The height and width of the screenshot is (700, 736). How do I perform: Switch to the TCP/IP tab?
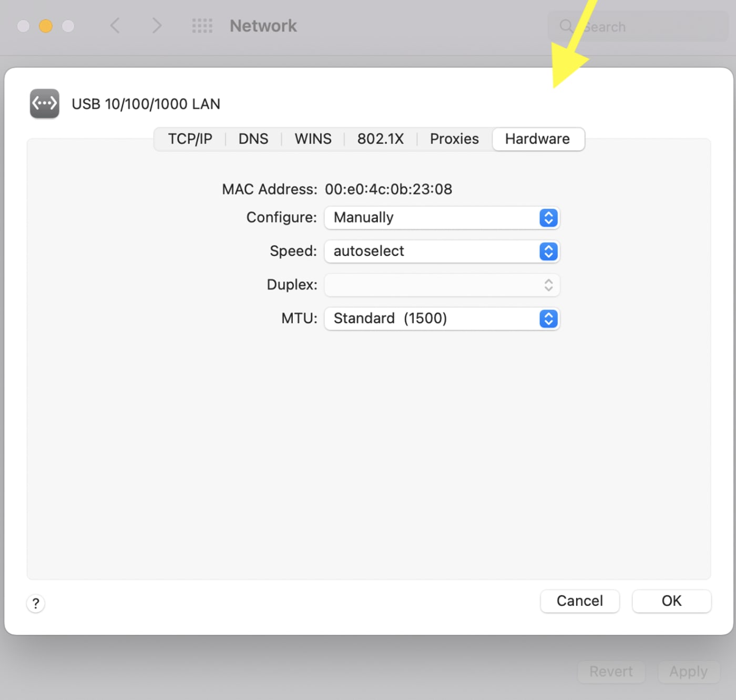pyautogui.click(x=190, y=139)
